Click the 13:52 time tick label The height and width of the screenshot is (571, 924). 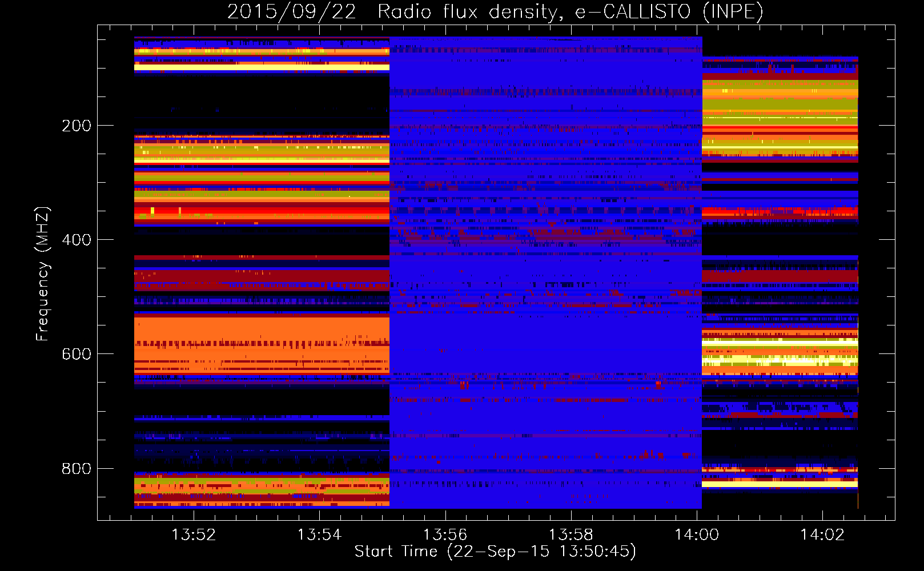coord(194,534)
